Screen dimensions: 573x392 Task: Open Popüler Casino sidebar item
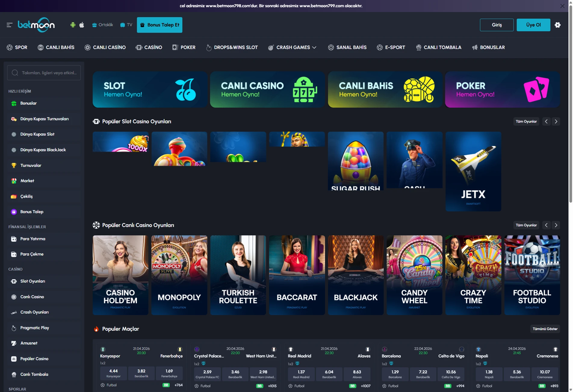44,359
